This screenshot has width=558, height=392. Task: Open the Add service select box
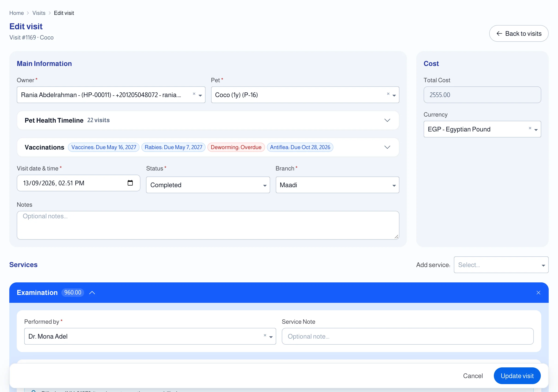tap(501, 265)
